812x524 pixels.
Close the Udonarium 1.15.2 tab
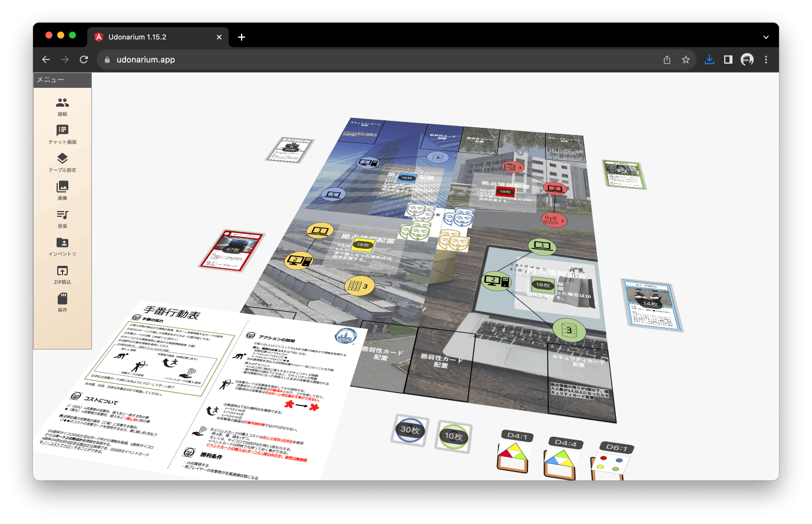pyautogui.click(x=219, y=37)
